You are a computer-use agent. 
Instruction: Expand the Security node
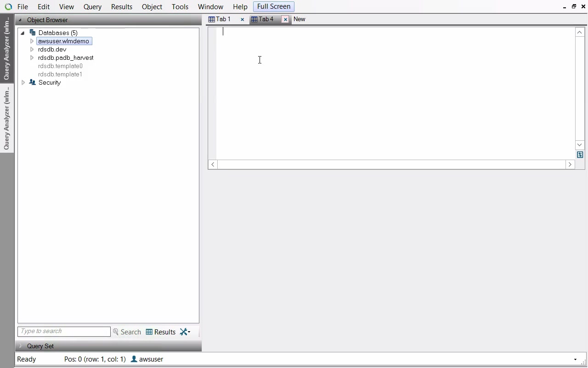23,82
